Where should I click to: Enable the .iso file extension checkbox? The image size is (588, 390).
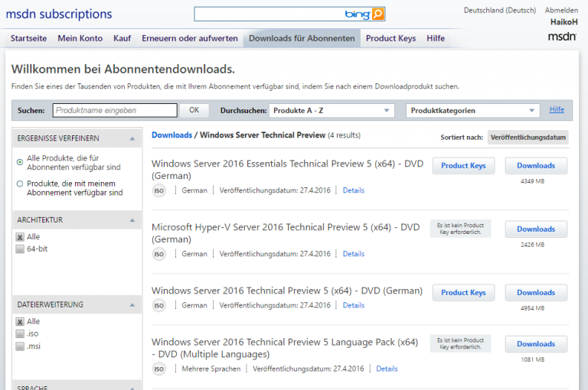20,333
